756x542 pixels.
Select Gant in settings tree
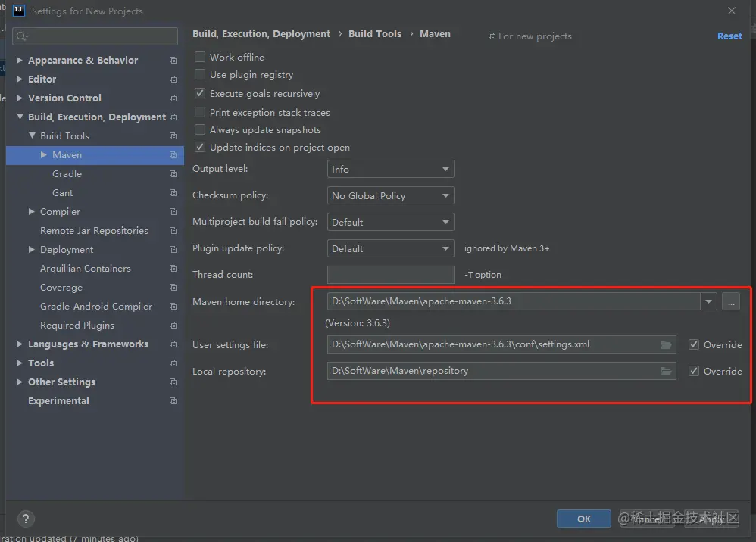click(x=63, y=193)
